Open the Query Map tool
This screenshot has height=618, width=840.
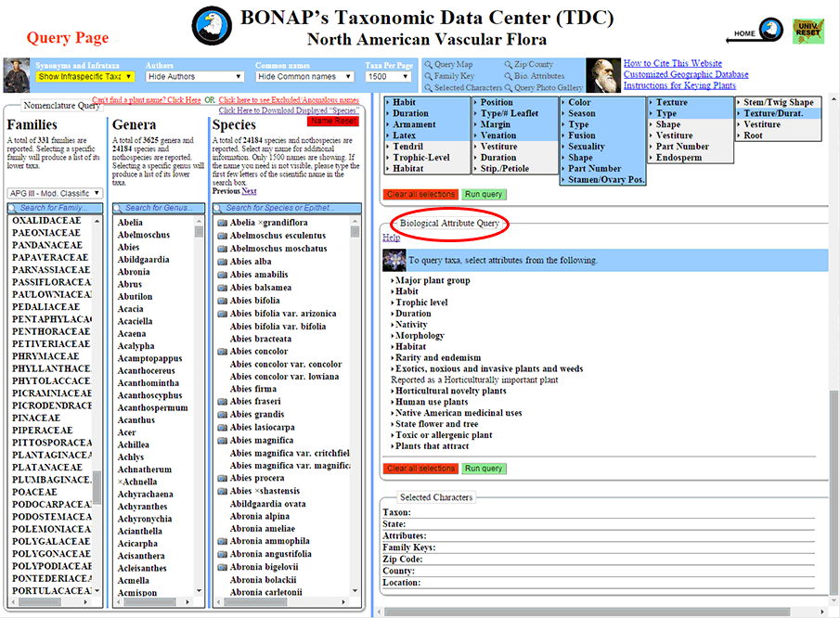(448, 64)
